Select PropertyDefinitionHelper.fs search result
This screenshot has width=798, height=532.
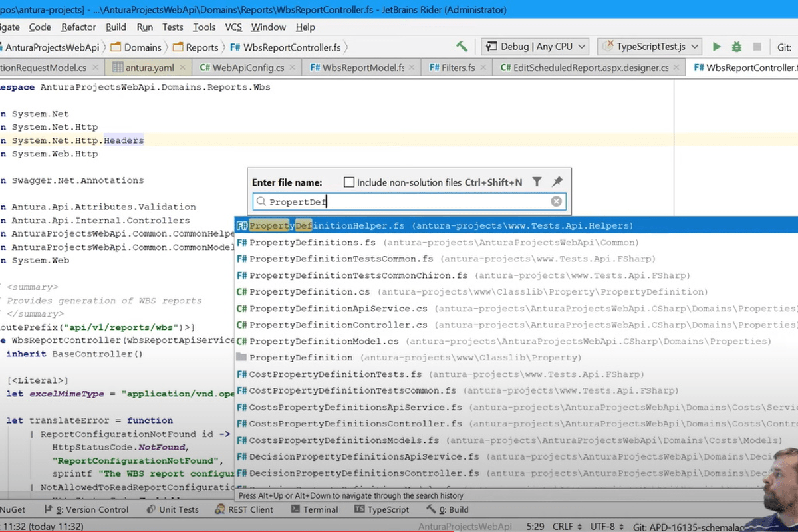tap(516, 226)
